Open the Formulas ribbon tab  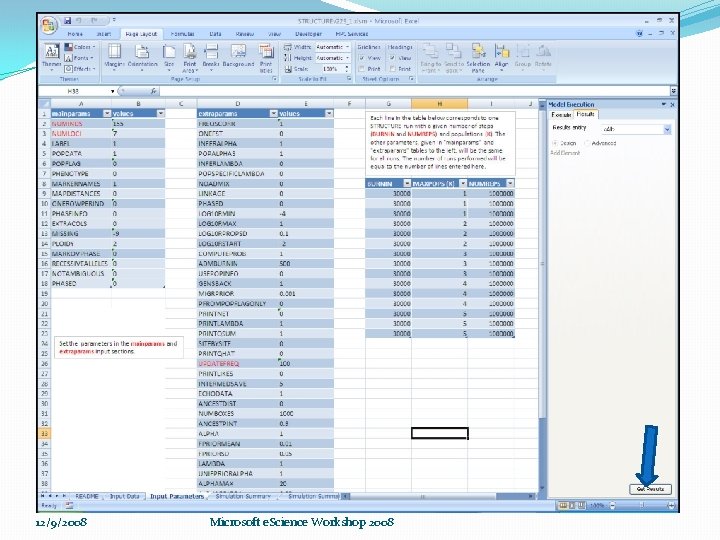click(x=182, y=34)
